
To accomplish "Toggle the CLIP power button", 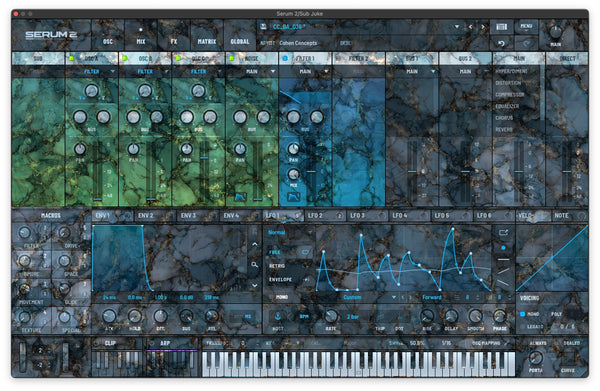I will click(96, 343).
